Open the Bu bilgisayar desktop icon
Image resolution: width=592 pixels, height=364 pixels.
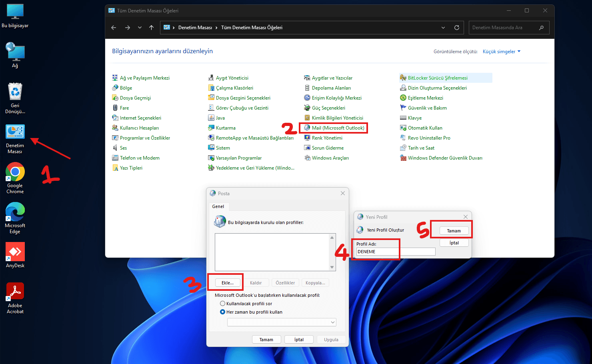coord(15,16)
